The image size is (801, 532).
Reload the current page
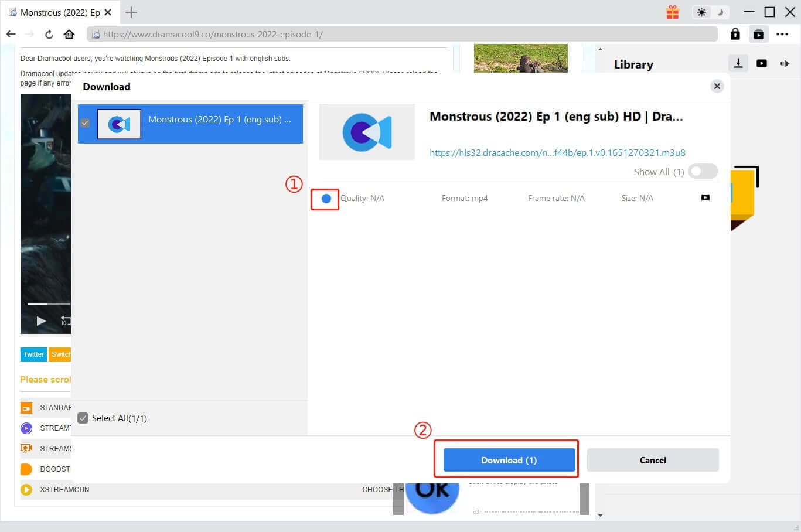49,34
